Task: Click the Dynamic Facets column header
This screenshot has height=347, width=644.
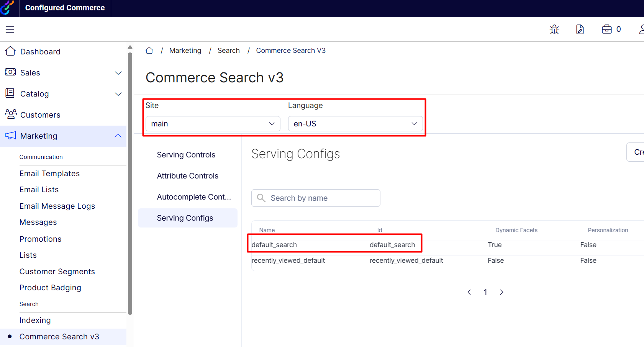Action: click(516, 230)
